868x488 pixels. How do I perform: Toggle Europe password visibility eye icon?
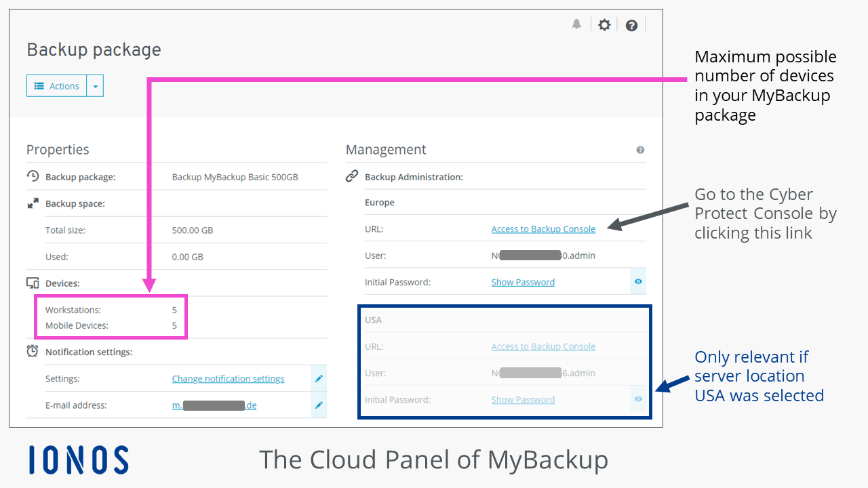[638, 281]
